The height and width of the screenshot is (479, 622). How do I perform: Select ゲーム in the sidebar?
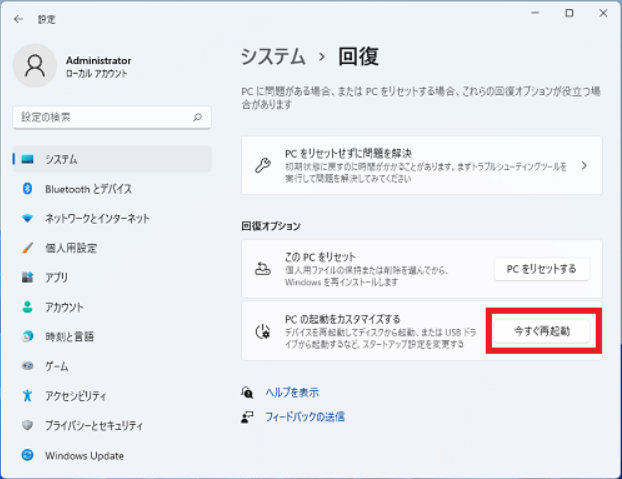[x=56, y=366]
